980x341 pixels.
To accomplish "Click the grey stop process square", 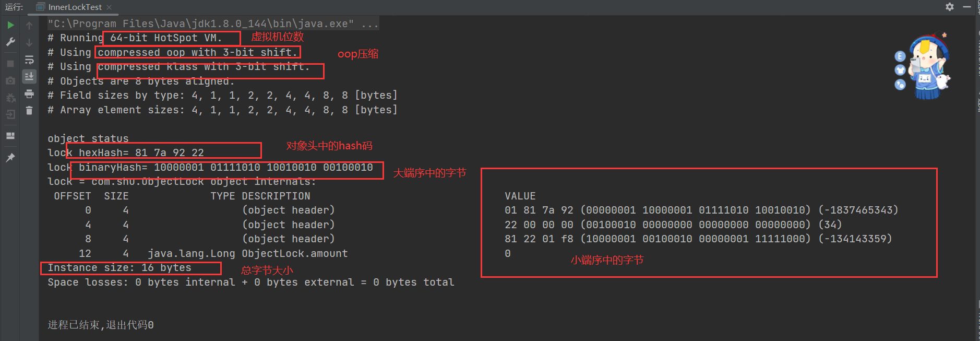I will pyautogui.click(x=10, y=63).
